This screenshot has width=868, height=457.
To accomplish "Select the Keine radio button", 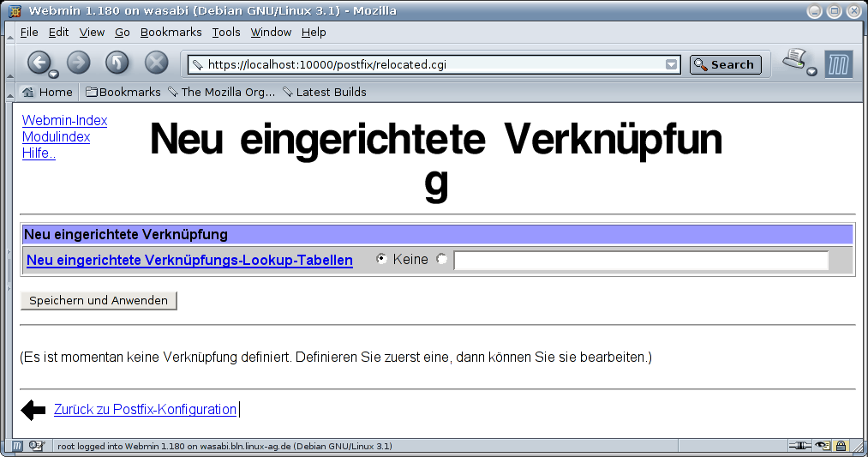I will 381,259.
